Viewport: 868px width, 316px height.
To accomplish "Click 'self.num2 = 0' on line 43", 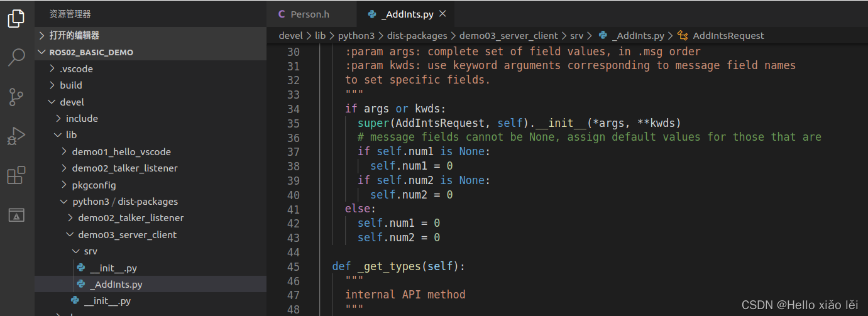I will (398, 237).
